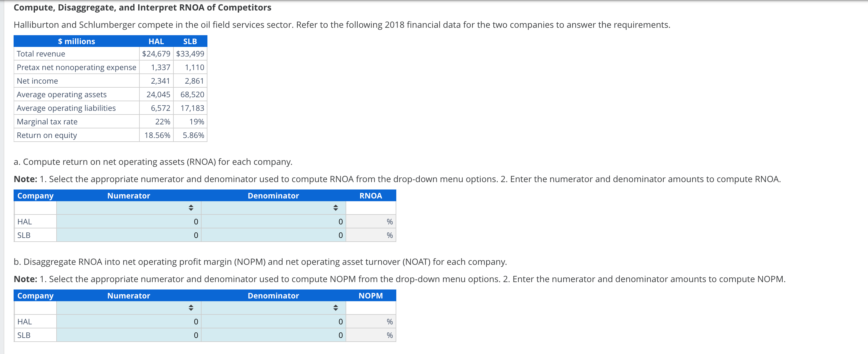This screenshot has width=868, height=354.
Task: Click the HAL numerator input in the RNOA table
Action: pyautogui.click(x=128, y=221)
